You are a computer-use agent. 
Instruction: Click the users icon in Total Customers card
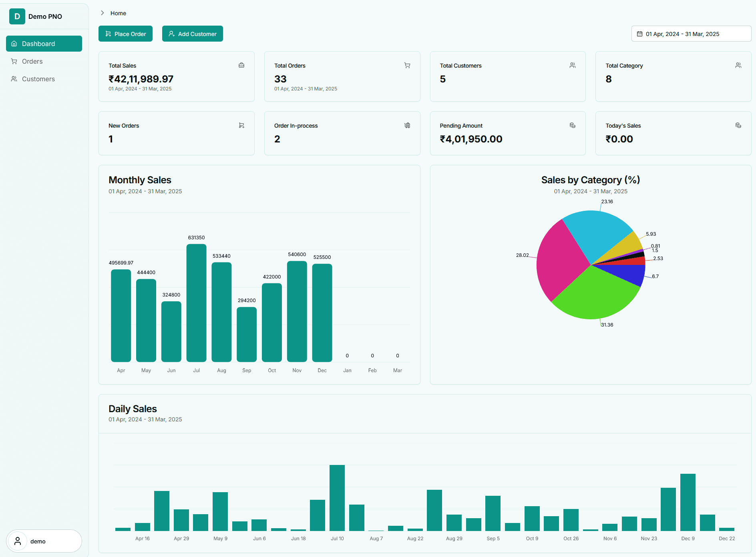coord(573,65)
